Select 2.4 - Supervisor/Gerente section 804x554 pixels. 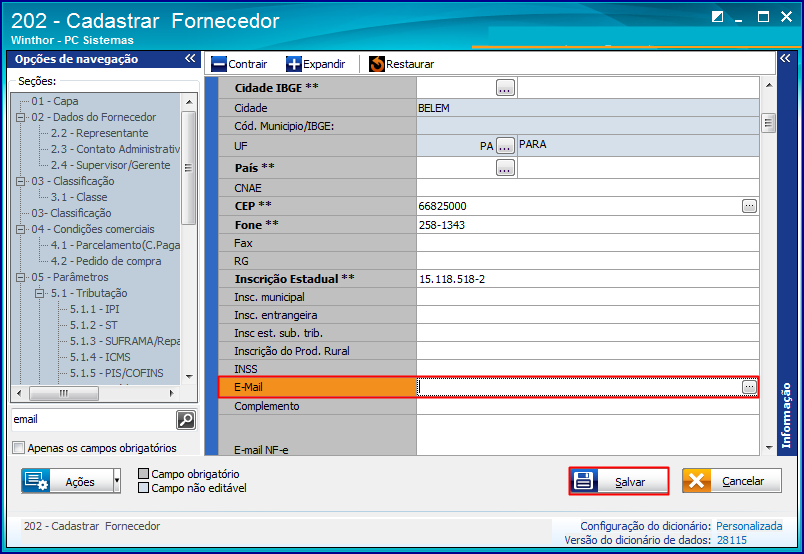[x=110, y=165]
